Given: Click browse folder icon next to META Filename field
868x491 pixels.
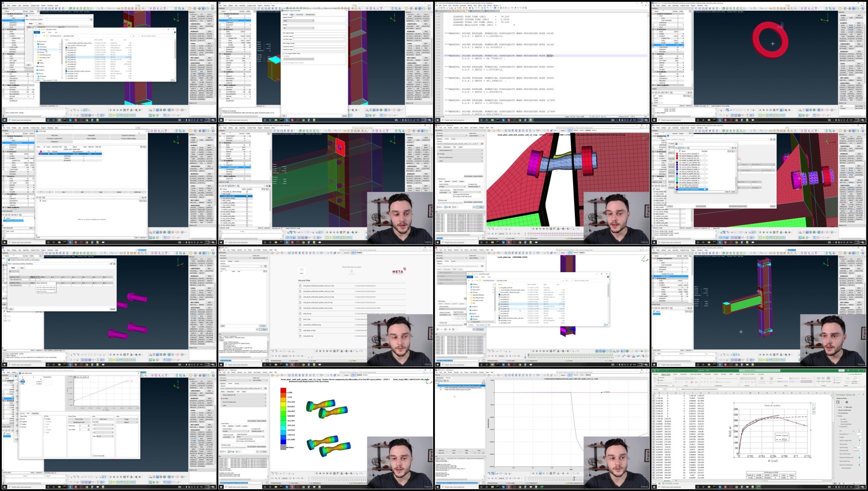Looking at the screenshot, I should (266, 266).
